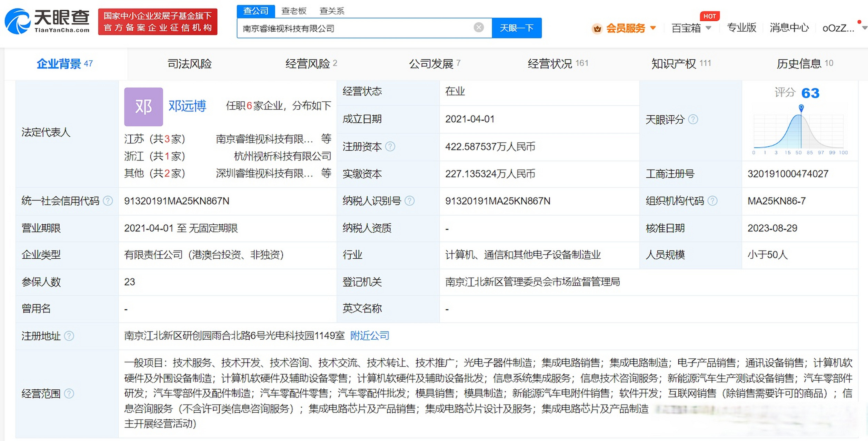Select the 公司发展 tab
Viewport: 868px width, 441px height.
pos(435,64)
